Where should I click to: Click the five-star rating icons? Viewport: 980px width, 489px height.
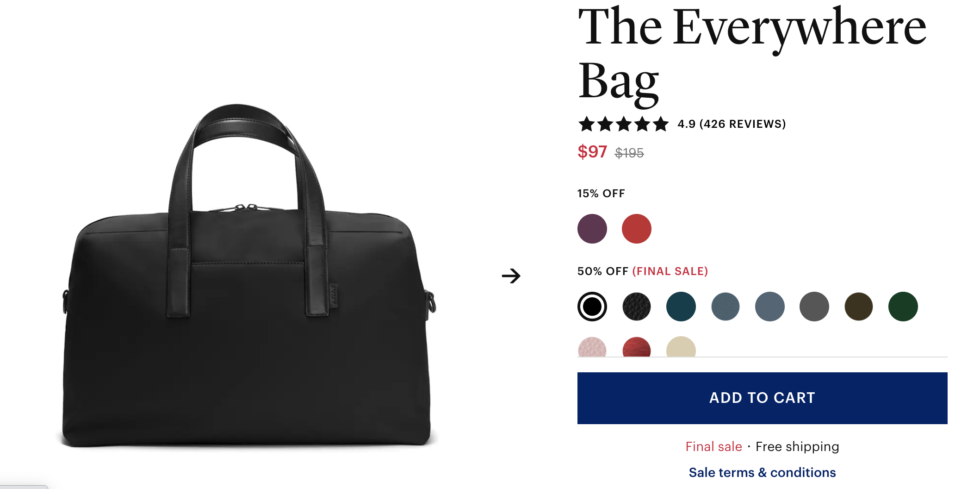point(623,124)
